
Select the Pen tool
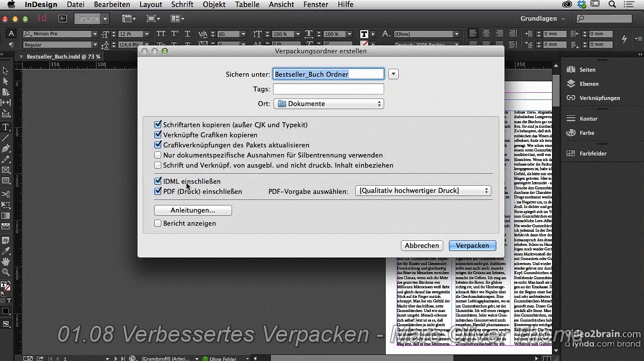6,148
